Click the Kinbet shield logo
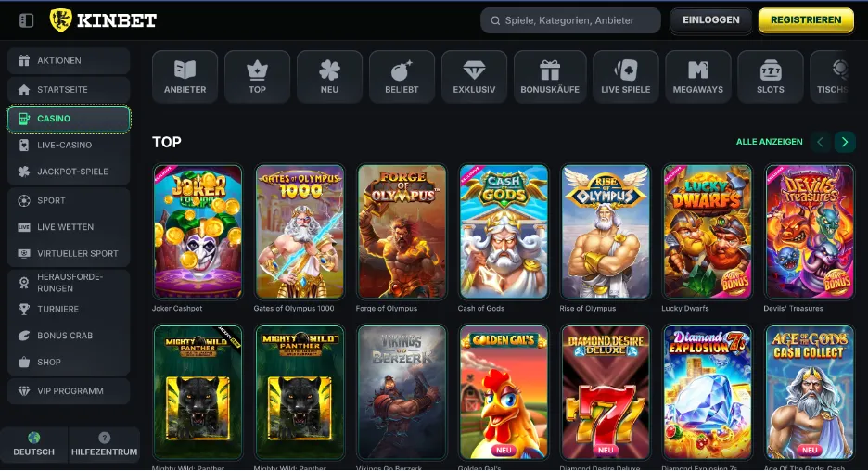 coord(61,19)
